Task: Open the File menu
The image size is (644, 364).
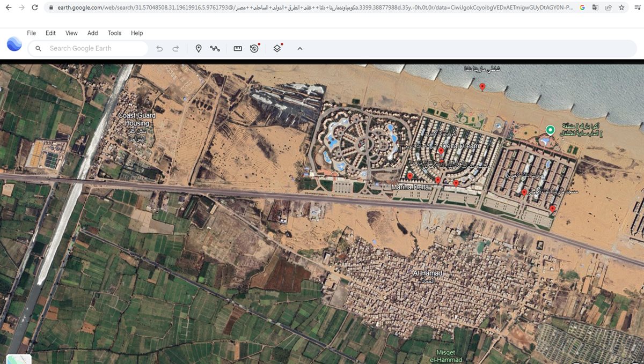Action: [32, 33]
